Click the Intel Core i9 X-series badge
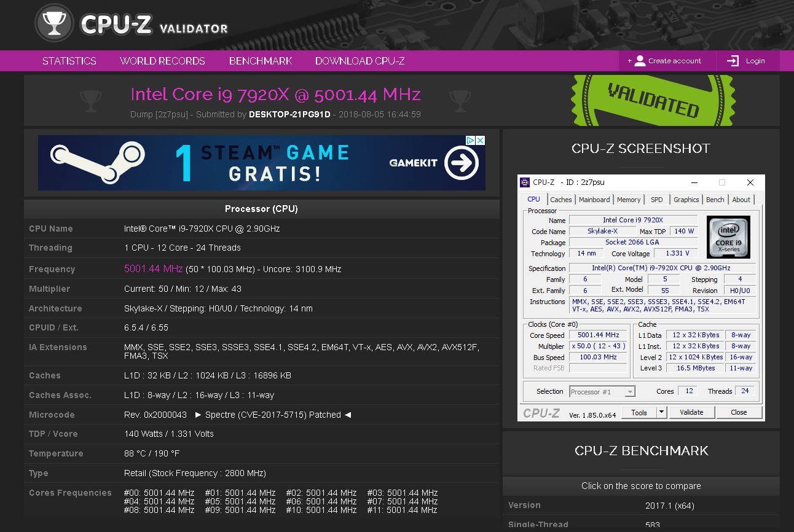 [728, 237]
